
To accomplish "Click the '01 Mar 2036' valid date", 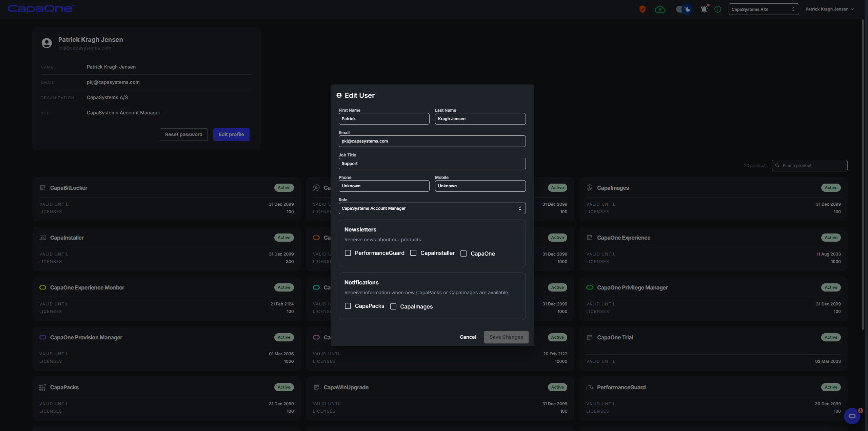I will click(281, 354).
